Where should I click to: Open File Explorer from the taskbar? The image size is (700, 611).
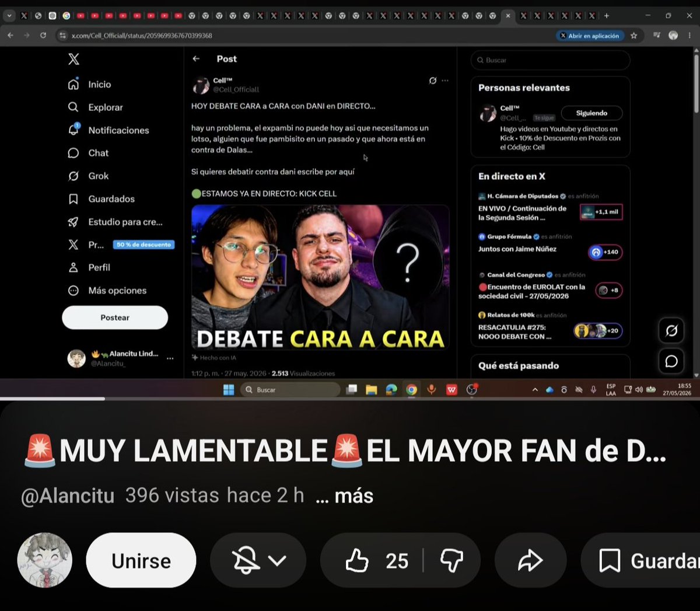point(371,390)
